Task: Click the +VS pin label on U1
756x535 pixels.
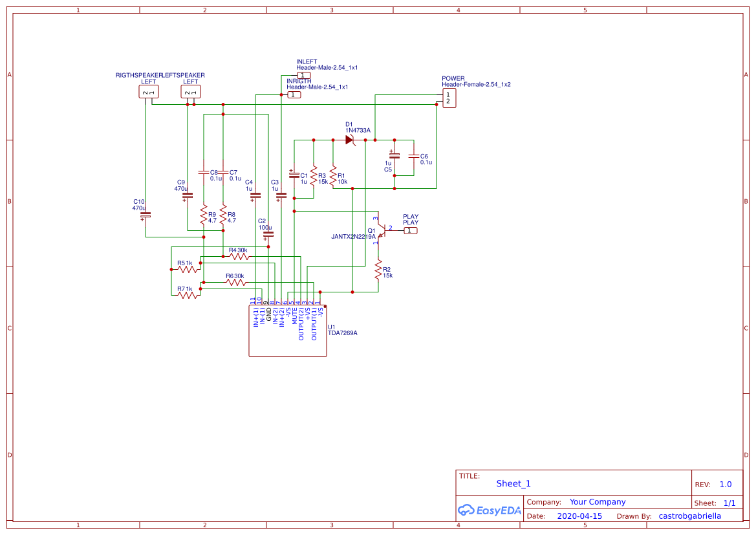Action: [x=308, y=314]
